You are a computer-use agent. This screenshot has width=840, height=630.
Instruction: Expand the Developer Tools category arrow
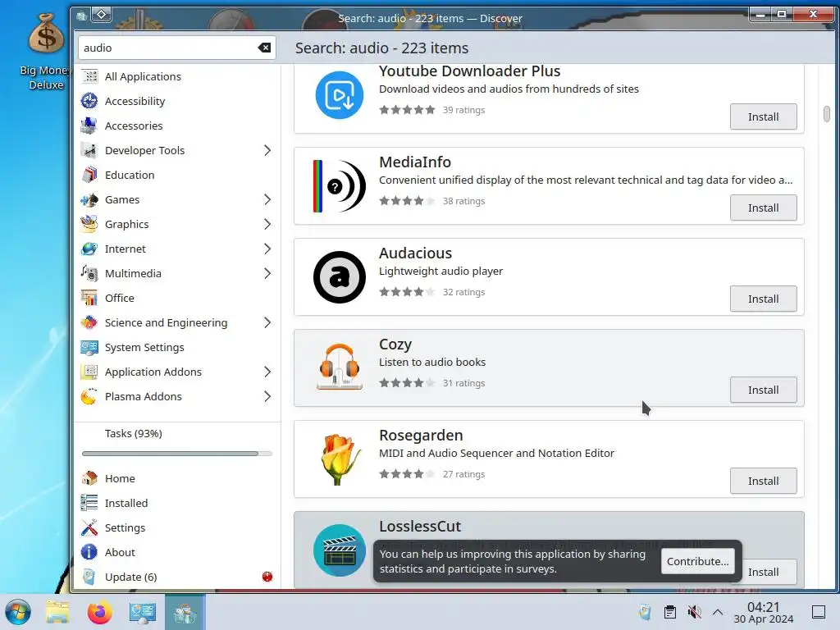pyautogui.click(x=267, y=151)
